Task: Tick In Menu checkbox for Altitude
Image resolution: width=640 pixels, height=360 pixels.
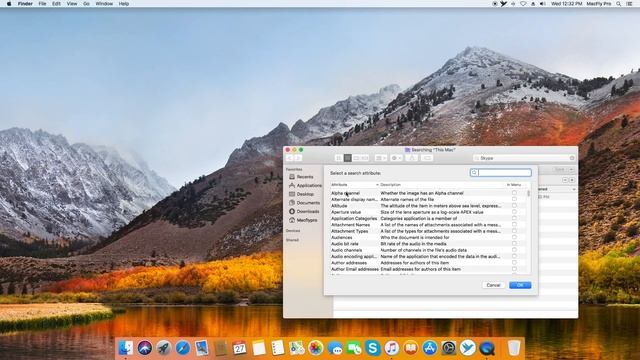Action: (514, 206)
